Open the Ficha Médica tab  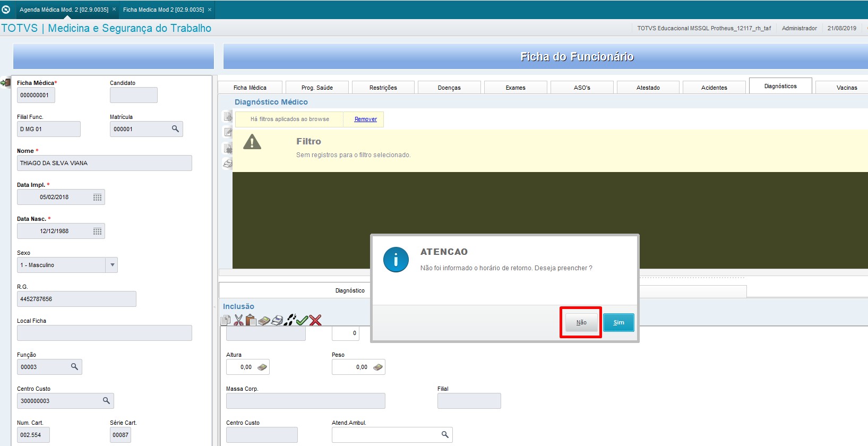[250, 88]
